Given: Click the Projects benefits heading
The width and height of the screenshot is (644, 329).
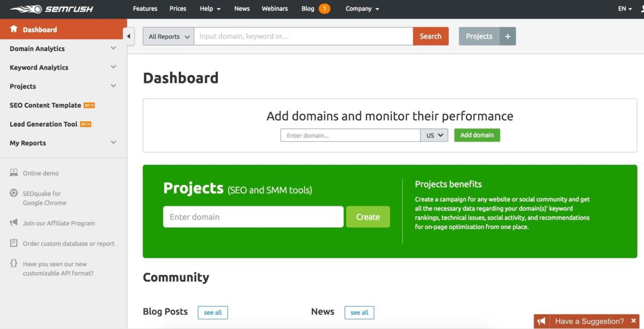Looking at the screenshot, I should 449,184.
